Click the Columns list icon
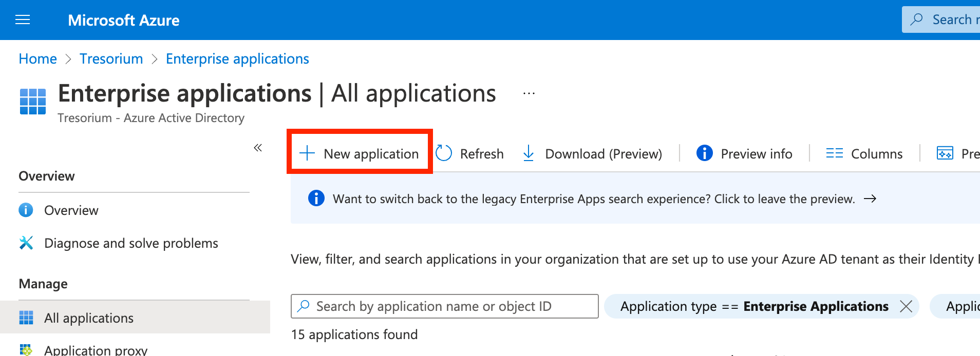The image size is (980, 356). (835, 153)
